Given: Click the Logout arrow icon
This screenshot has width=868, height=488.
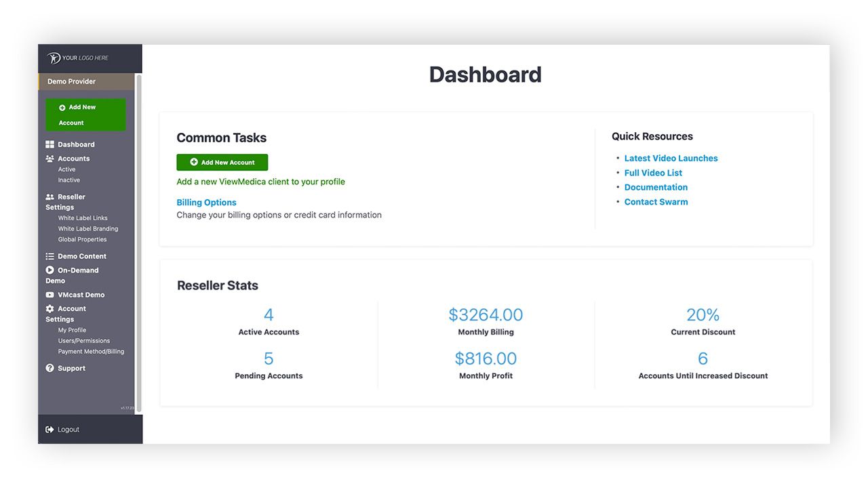Looking at the screenshot, I should (x=50, y=430).
